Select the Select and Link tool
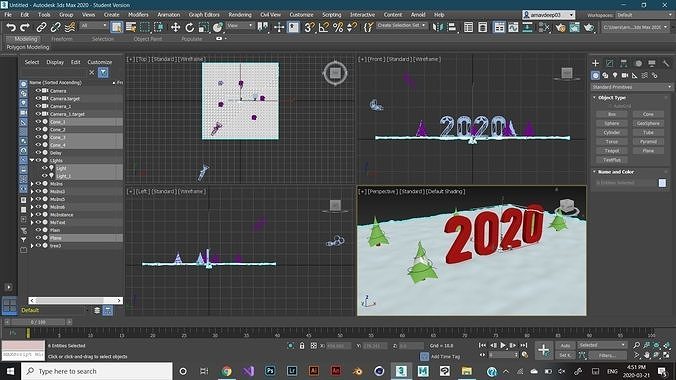The width and height of the screenshot is (676, 380). coord(41,27)
